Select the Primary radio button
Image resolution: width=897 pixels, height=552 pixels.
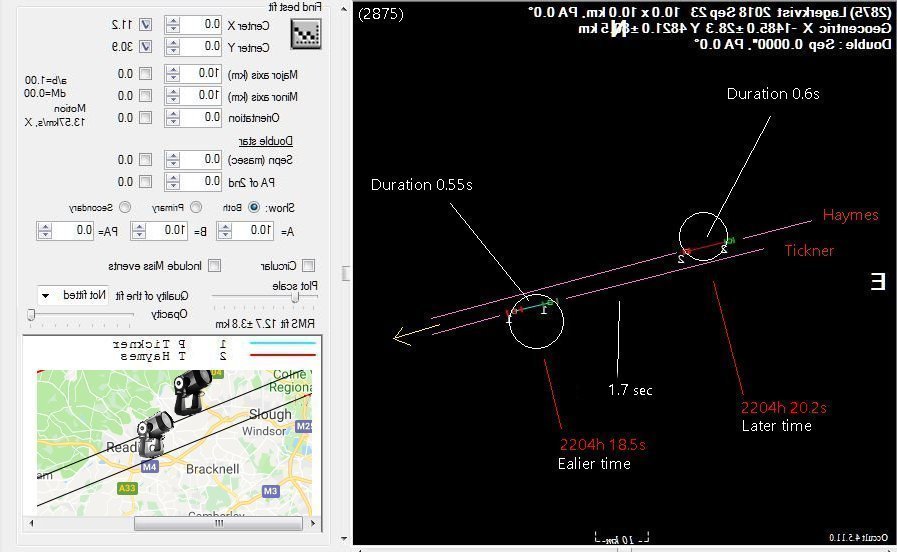(x=196, y=207)
